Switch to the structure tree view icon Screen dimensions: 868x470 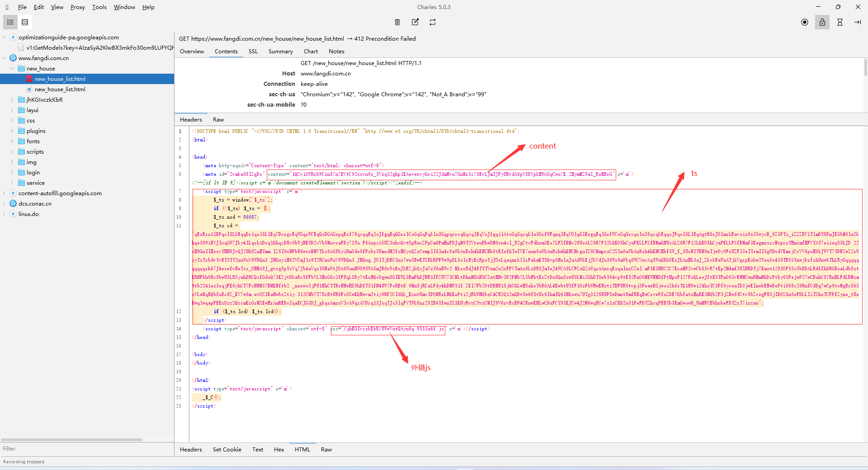[x=10, y=22]
